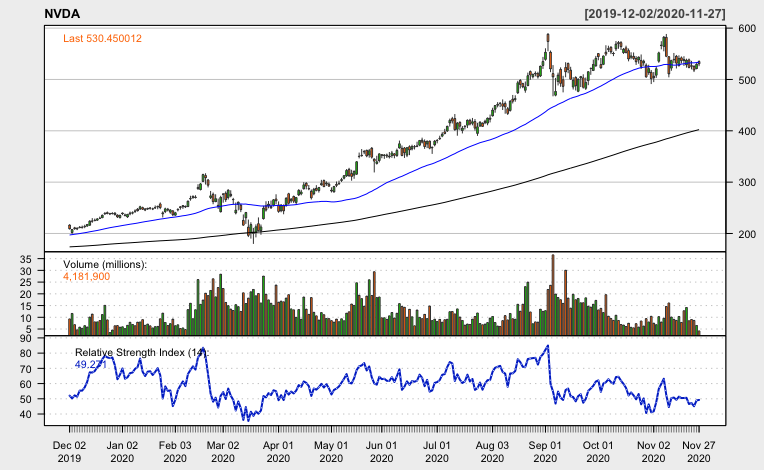This screenshot has height=470, width=764.
Task: Click the Last 530.450012 price label
Action: tap(102, 38)
